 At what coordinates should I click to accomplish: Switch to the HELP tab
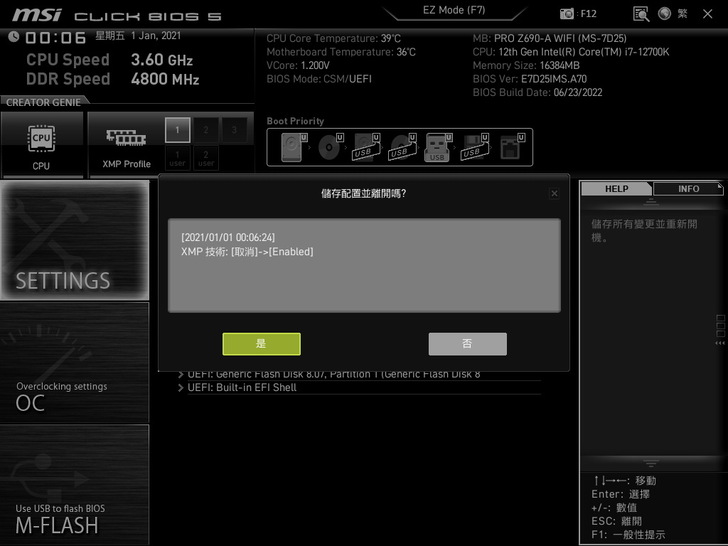pyautogui.click(x=616, y=189)
